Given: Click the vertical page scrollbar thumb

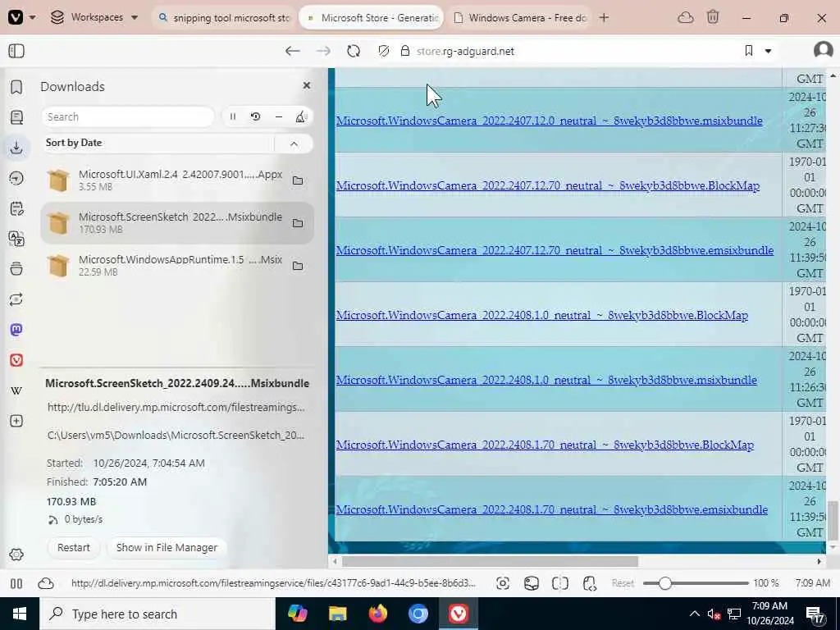Looking at the screenshot, I should pos(832,520).
